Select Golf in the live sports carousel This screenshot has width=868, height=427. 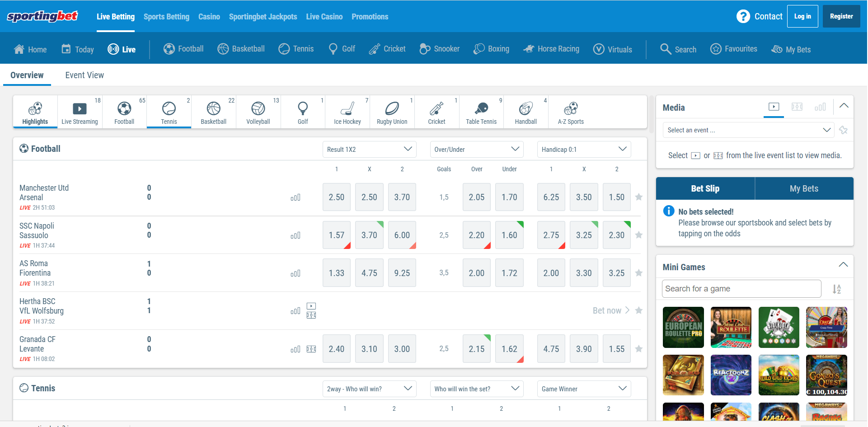click(303, 112)
